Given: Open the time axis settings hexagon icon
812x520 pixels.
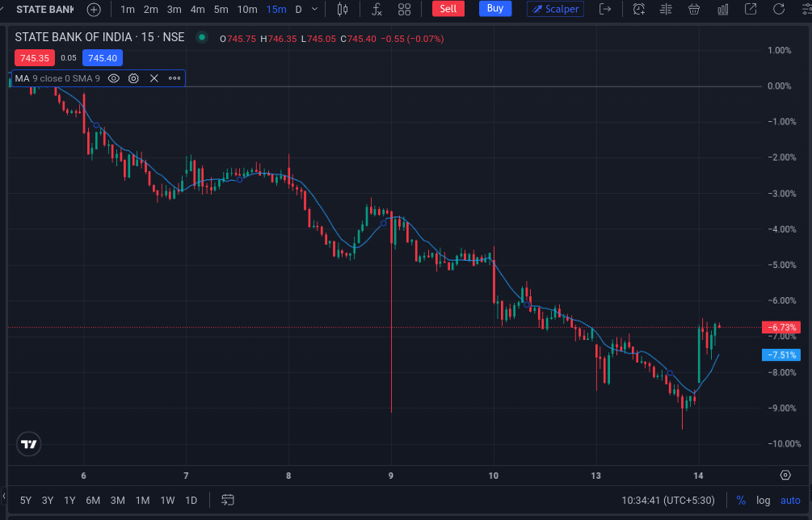Looking at the screenshot, I should 785,475.
